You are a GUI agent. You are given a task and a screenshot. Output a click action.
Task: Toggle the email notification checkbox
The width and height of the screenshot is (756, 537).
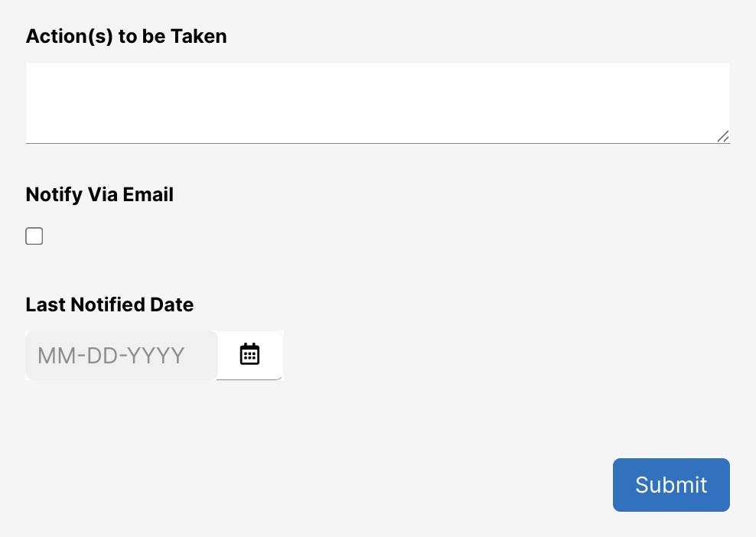point(34,236)
